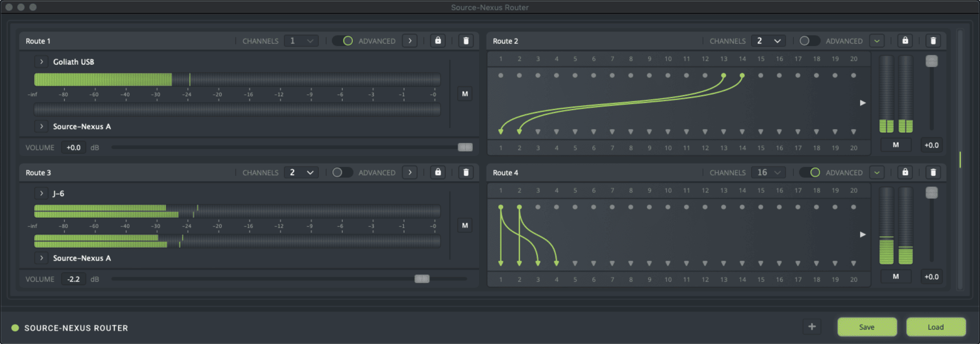Click the Load button
The image size is (980, 344).
click(935, 327)
